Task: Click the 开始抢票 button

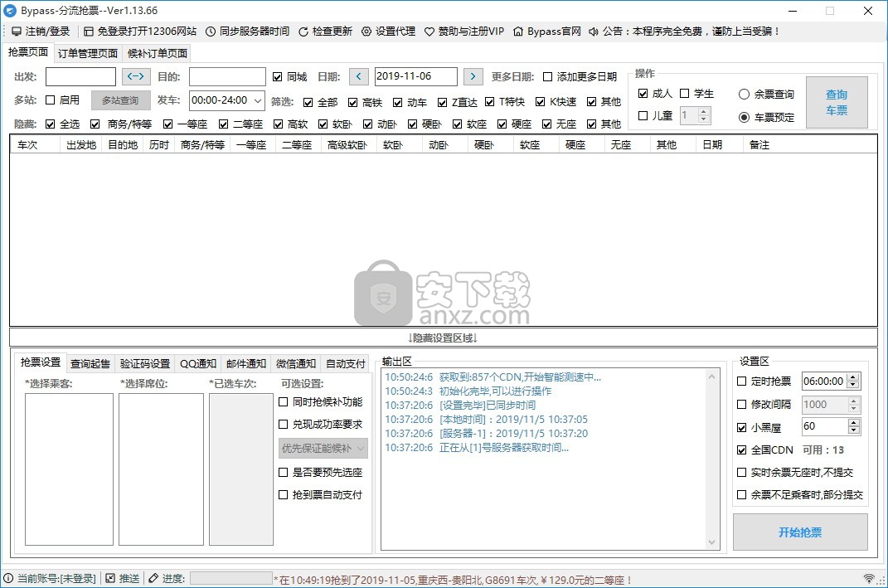Action: coord(800,532)
